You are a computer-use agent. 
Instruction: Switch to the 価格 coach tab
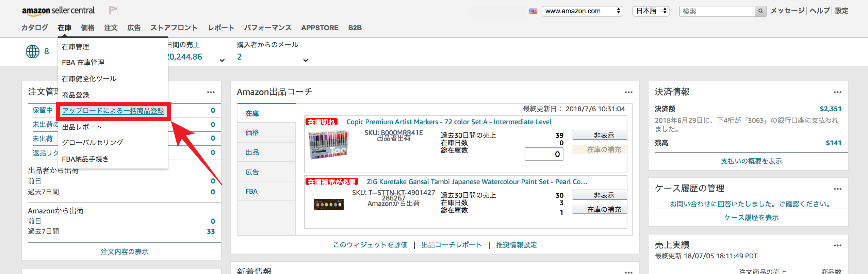coord(267,132)
